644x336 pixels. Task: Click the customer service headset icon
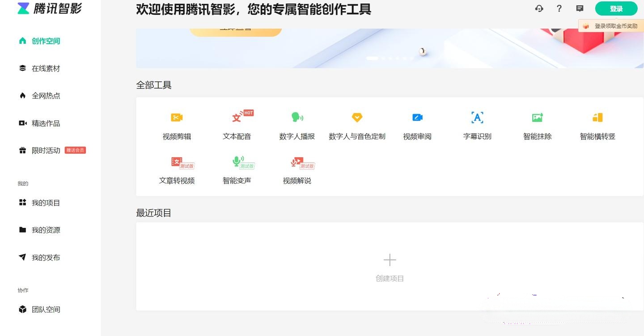pos(539,8)
